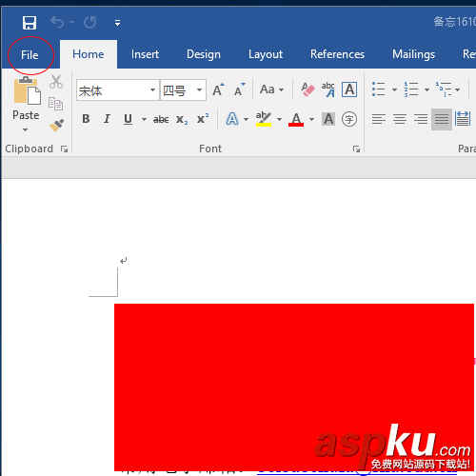Click the Phonetic Guide icon
476x476 pixels.
328,89
